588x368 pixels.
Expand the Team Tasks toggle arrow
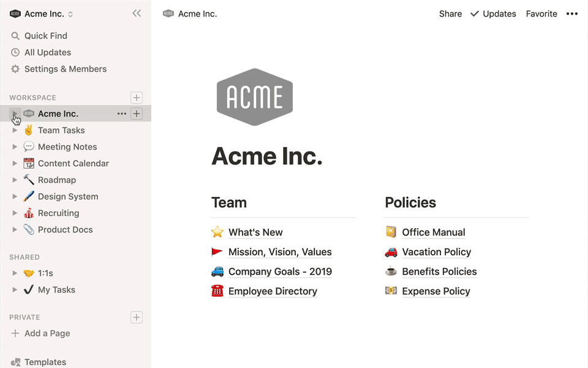click(x=15, y=130)
